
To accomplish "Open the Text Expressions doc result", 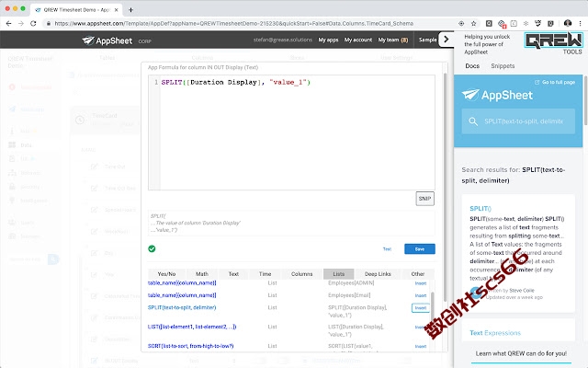I will [x=495, y=333].
